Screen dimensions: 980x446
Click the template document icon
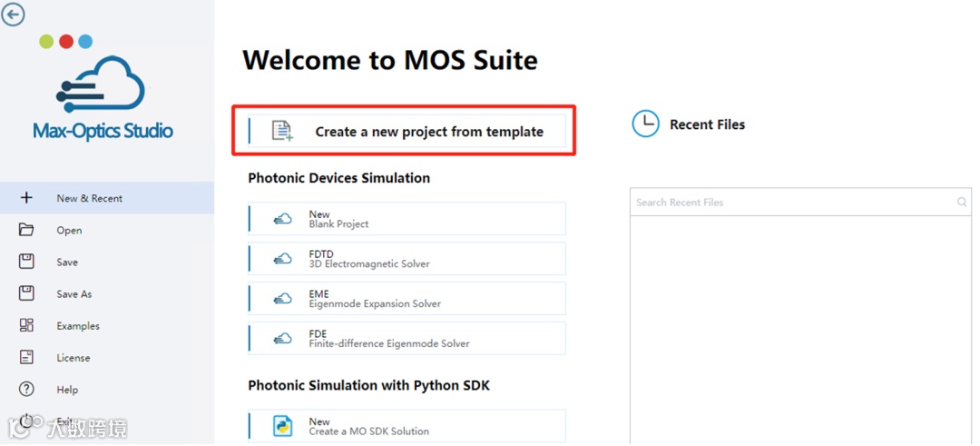tap(282, 131)
